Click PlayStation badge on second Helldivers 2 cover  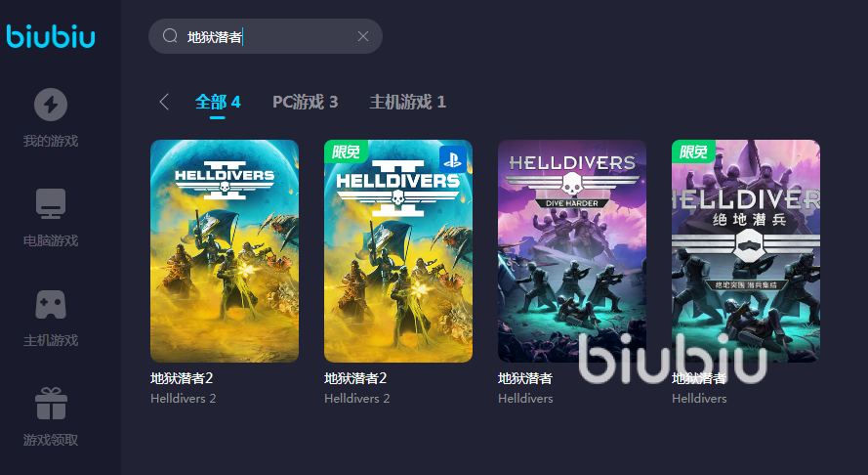click(x=452, y=159)
